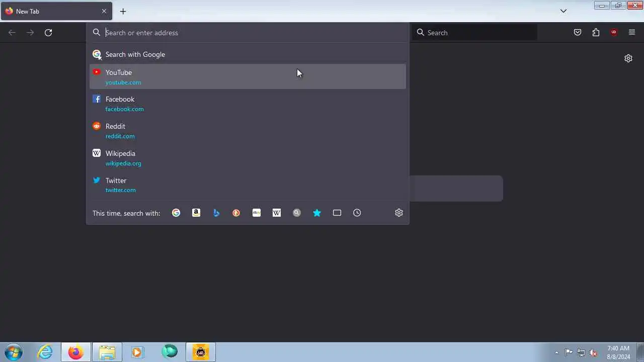Close the New Tab tab
The width and height of the screenshot is (644, 362).
104,11
